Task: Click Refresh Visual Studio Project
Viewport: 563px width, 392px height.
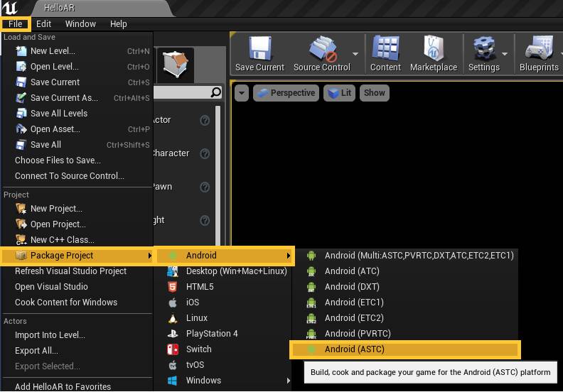Action: 77,271
